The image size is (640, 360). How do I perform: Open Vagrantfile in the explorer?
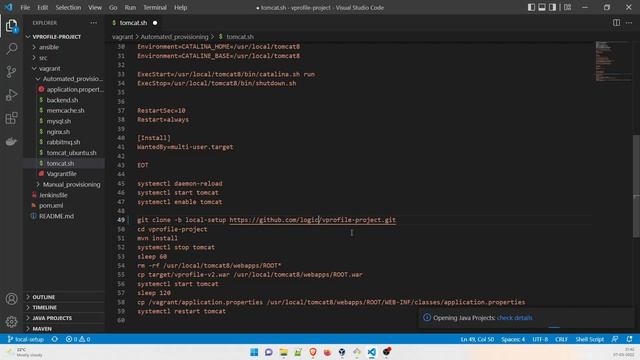click(x=61, y=174)
